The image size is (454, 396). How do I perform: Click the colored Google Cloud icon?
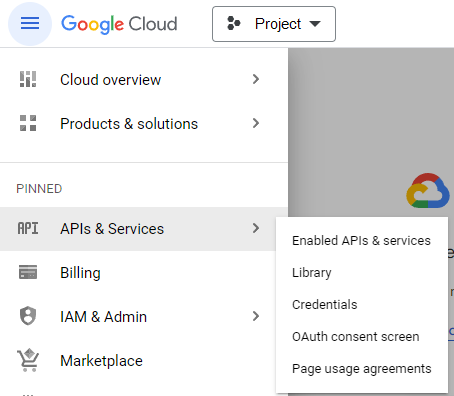pyautogui.click(x=428, y=191)
